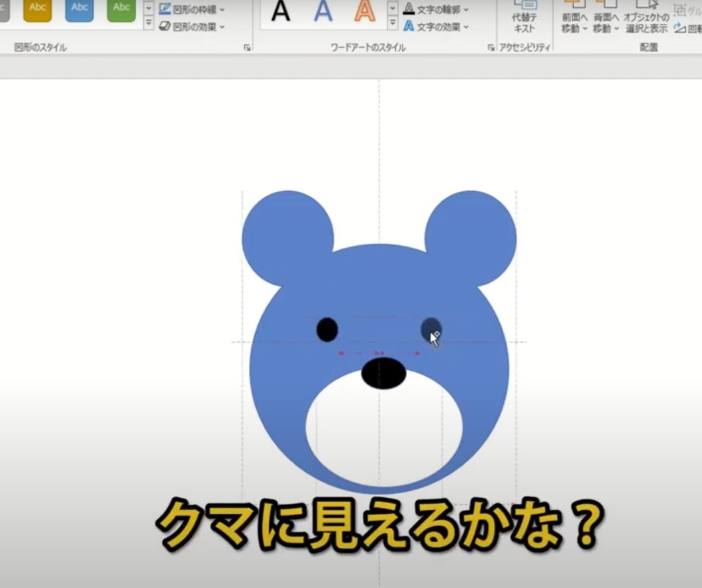Expand the WordArt styles gallery

coord(393,23)
